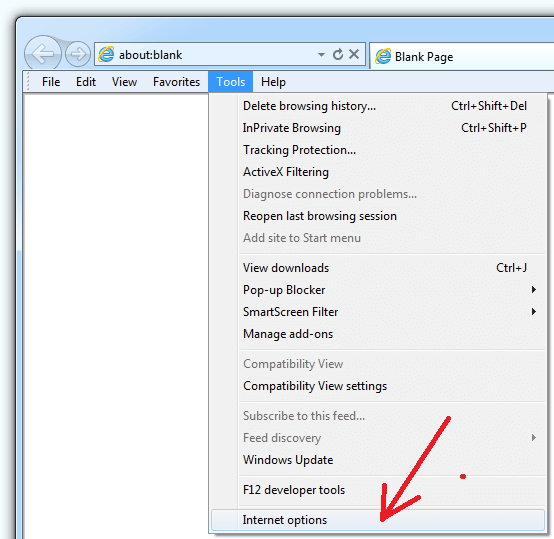The width and height of the screenshot is (554, 539).
Task: Select the Pop-up Blocker menu item
Action: 378,290
